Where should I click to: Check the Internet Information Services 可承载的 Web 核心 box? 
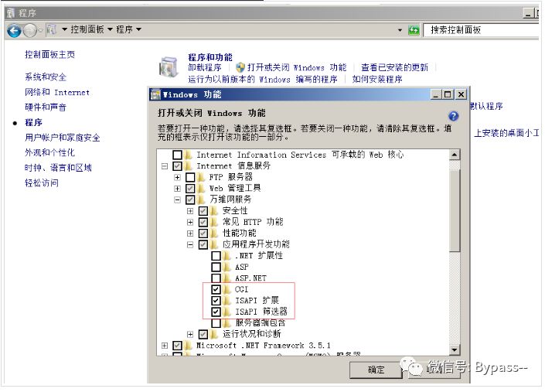click(177, 155)
